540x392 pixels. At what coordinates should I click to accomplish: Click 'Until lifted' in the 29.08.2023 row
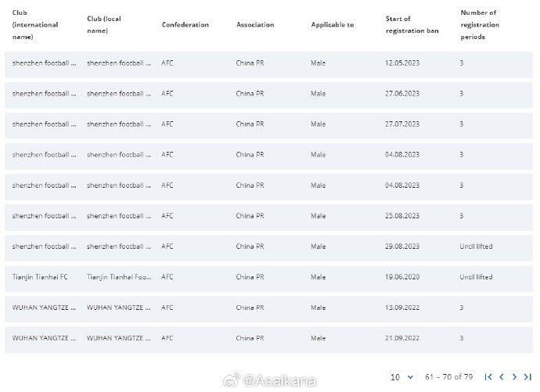click(x=476, y=246)
